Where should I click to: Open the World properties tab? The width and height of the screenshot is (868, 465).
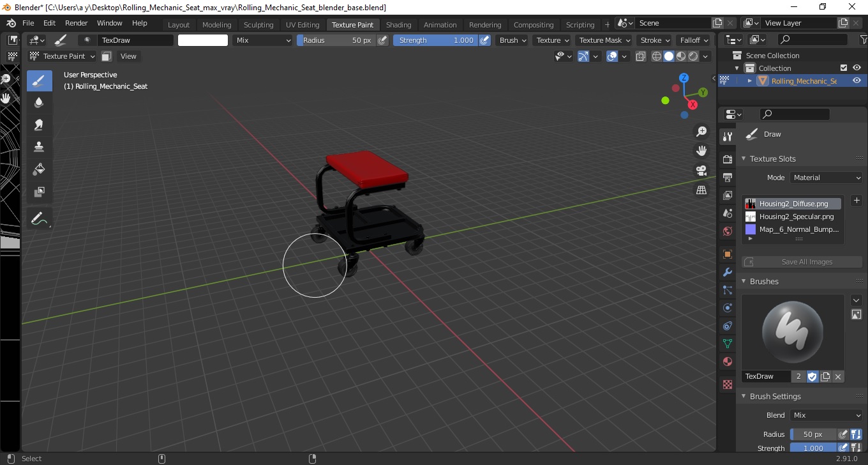727,231
